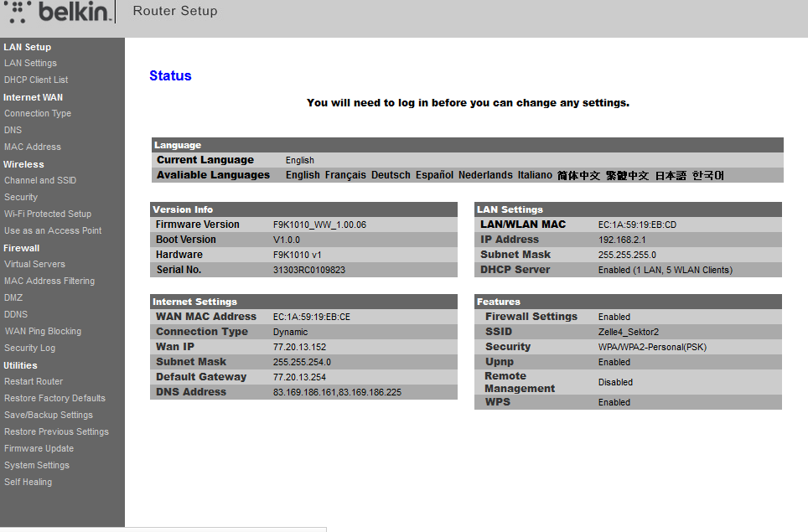Click the Utilities section header
The height and width of the screenshot is (532, 808).
click(x=20, y=365)
